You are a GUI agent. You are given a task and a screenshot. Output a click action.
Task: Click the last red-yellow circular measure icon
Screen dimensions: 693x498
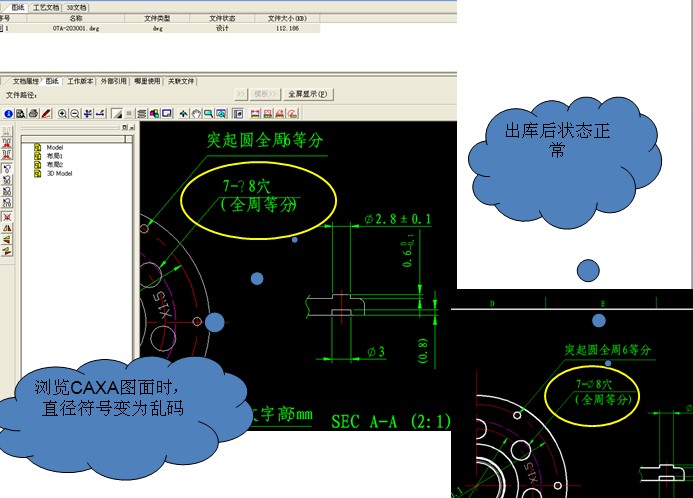point(293,114)
